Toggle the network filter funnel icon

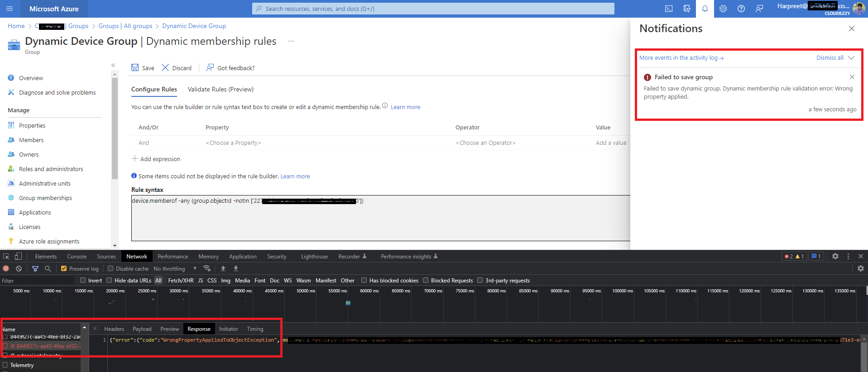[x=35, y=268]
